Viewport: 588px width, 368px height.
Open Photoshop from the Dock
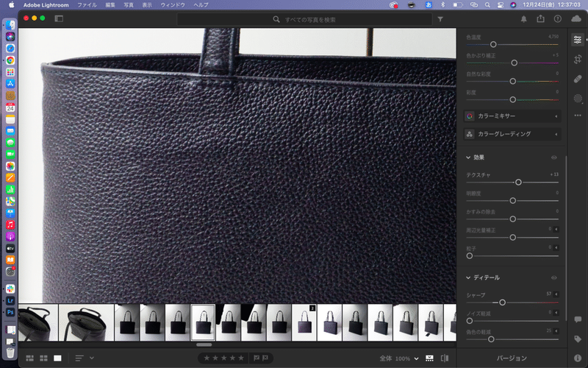coord(10,312)
